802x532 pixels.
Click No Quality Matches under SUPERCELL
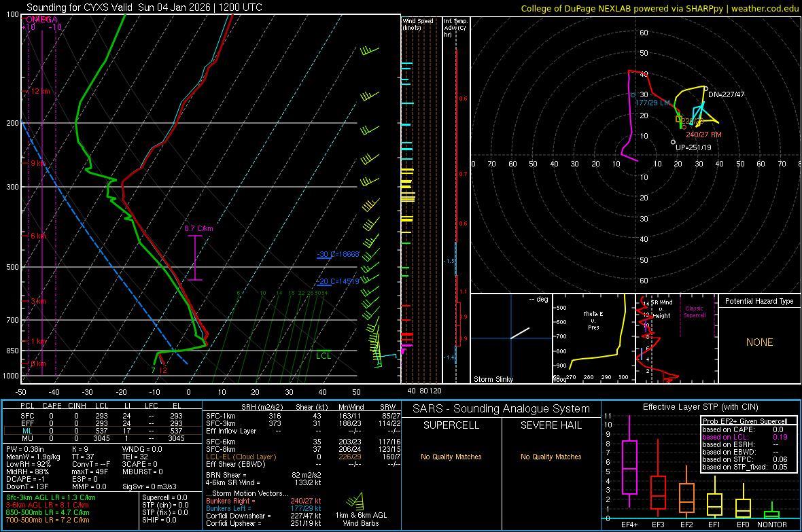point(451,457)
